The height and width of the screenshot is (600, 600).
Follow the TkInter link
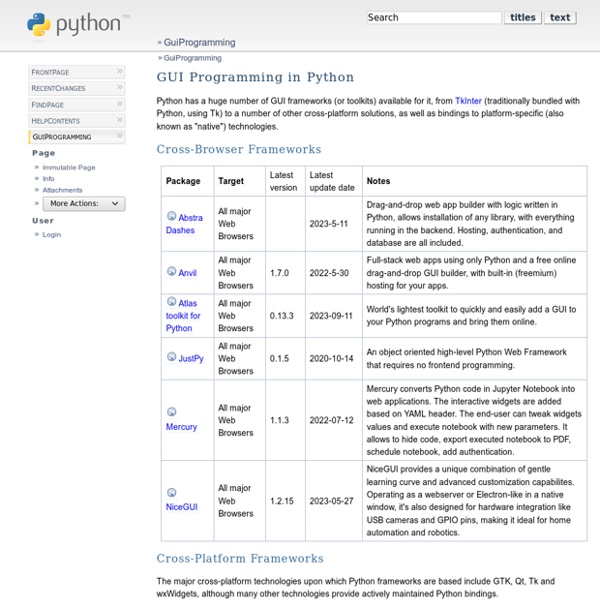pyautogui.click(x=468, y=101)
